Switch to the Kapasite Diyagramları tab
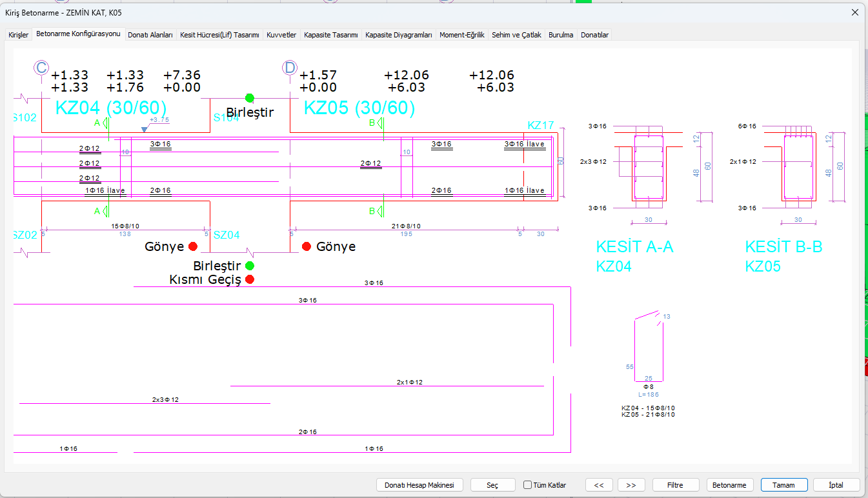Viewport: 868px width, 498px height. click(x=398, y=35)
